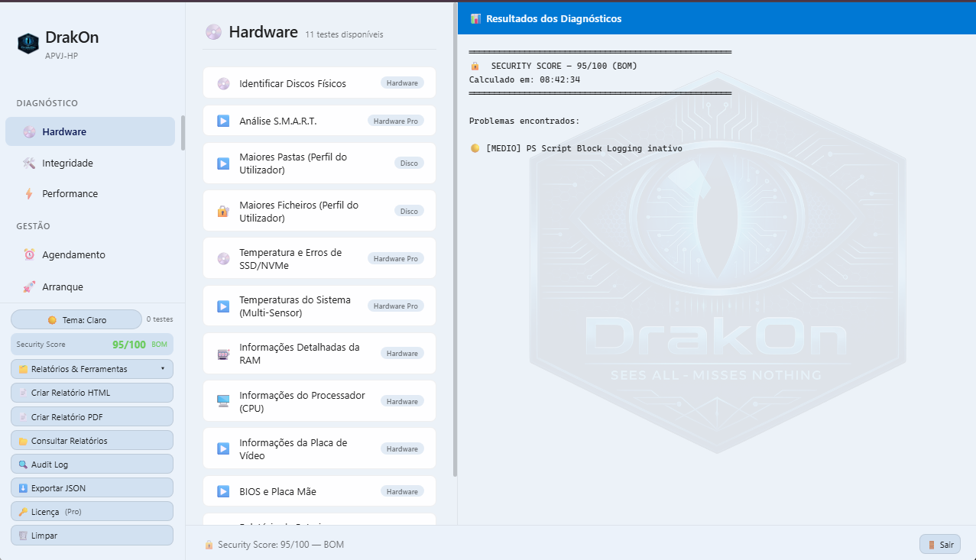Click the trash icon on Limpar

click(x=23, y=536)
